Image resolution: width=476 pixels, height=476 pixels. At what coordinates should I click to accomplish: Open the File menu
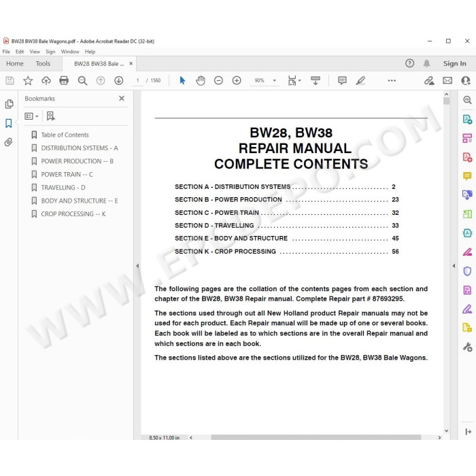[x=6, y=52]
